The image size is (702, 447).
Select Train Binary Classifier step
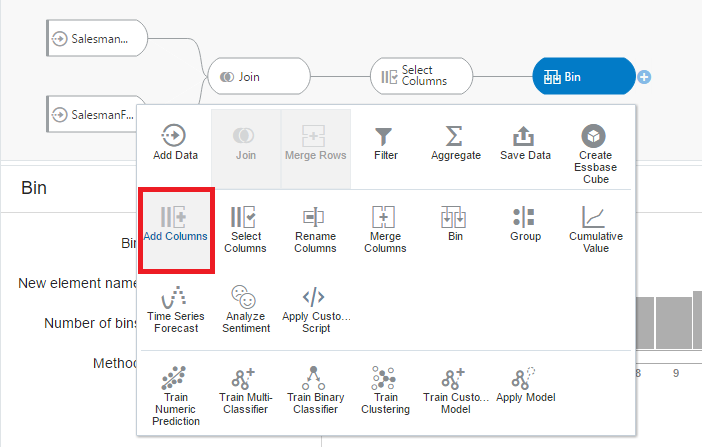316,390
